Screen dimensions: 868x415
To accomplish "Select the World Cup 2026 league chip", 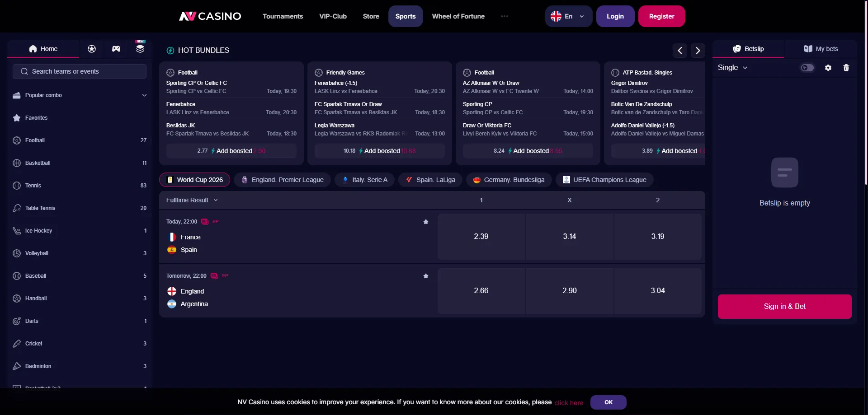I will 194,180.
